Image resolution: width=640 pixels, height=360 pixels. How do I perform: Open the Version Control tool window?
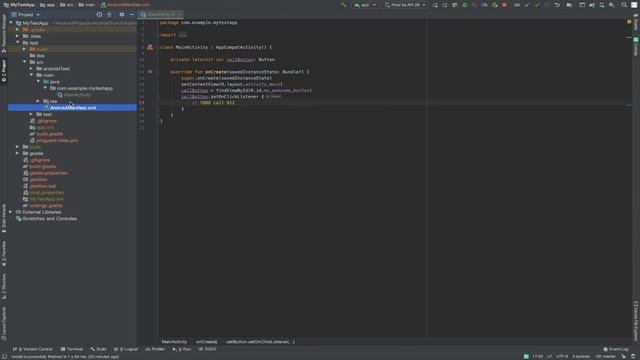33,349
